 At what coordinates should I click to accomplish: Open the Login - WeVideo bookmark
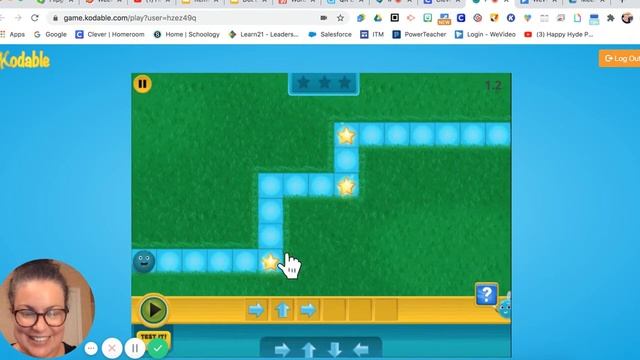point(485,35)
